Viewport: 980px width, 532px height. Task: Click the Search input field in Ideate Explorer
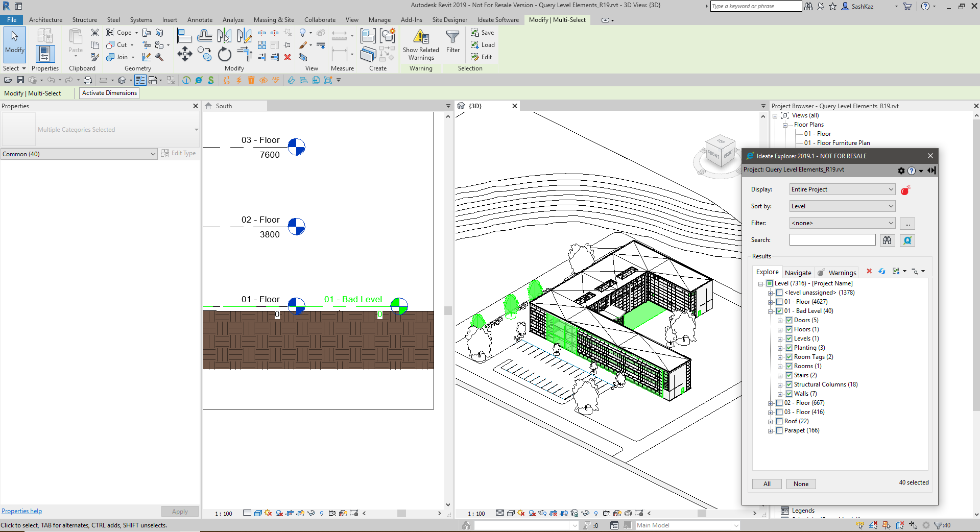point(832,240)
